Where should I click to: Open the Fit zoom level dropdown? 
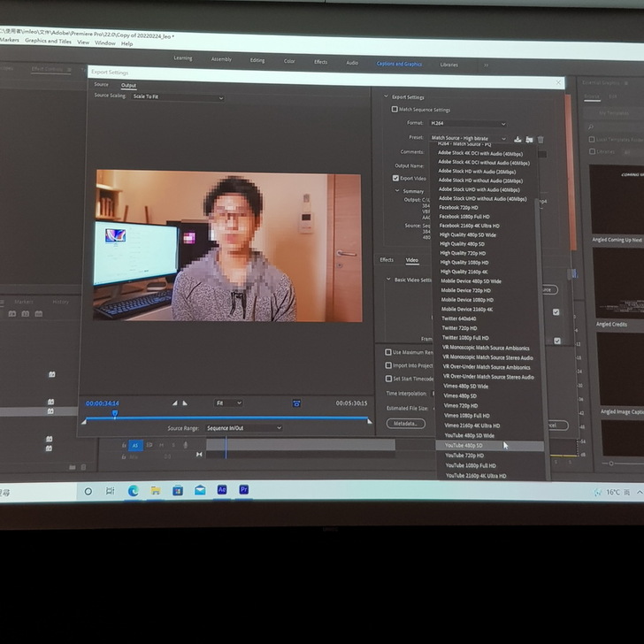[228, 402]
